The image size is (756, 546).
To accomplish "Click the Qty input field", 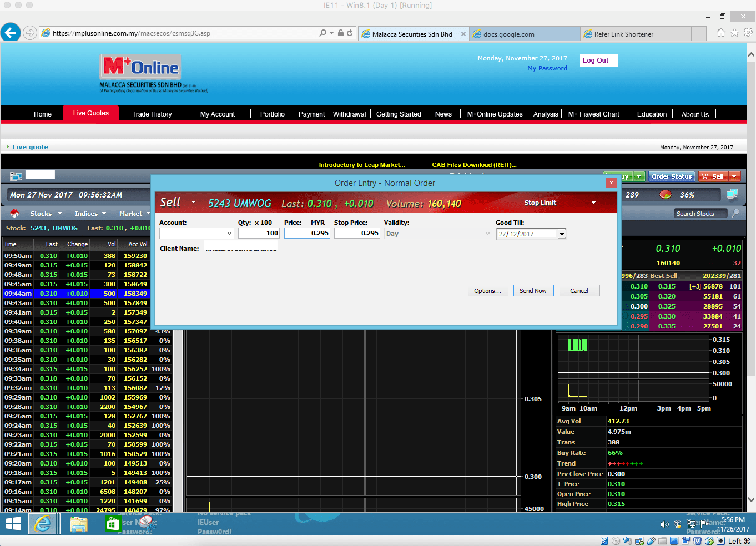I will point(259,233).
